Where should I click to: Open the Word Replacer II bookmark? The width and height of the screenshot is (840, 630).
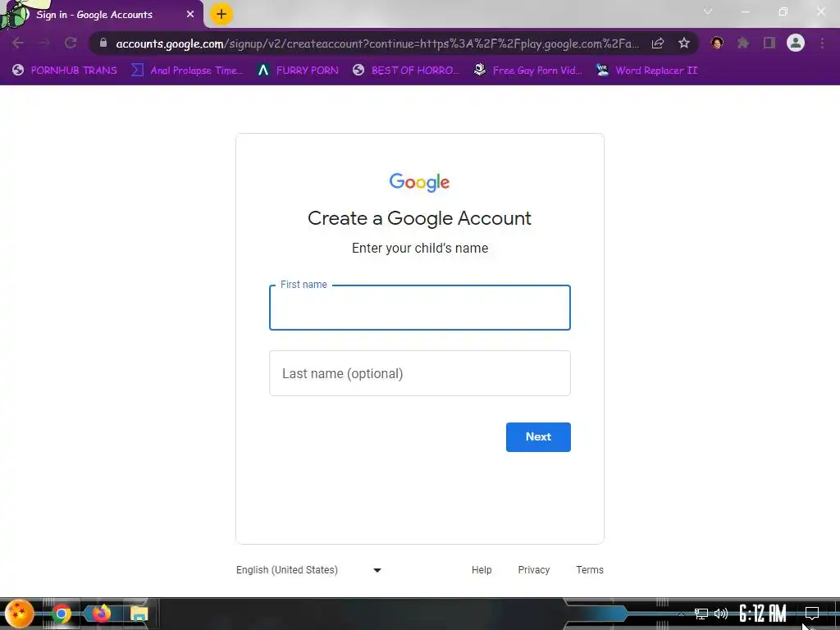pos(647,71)
